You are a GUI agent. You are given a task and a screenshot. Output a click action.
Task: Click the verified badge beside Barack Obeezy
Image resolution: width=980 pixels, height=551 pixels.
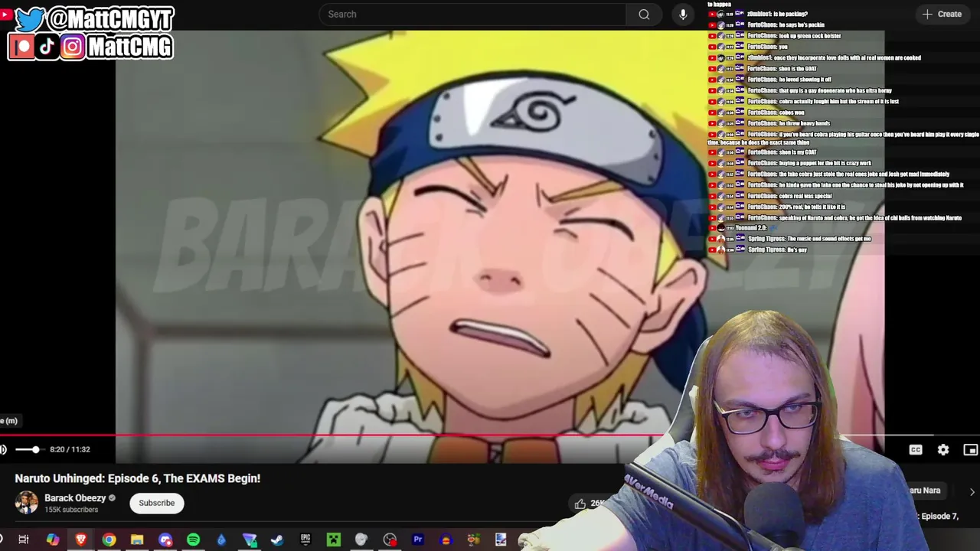(x=113, y=498)
